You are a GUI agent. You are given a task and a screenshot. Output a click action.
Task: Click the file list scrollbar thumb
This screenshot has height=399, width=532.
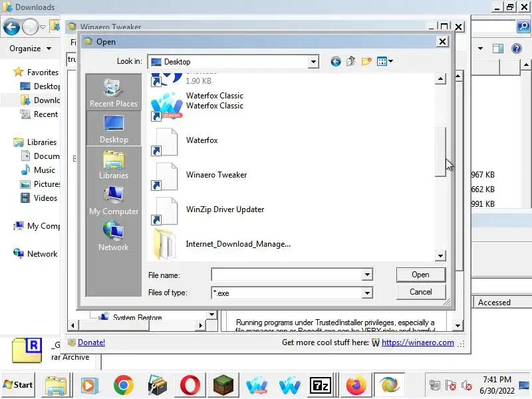pyautogui.click(x=440, y=152)
